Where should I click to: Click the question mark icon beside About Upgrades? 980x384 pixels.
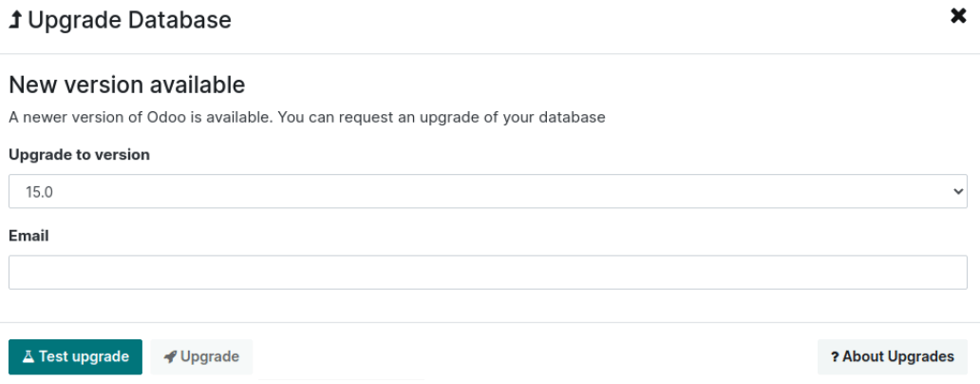click(x=835, y=357)
